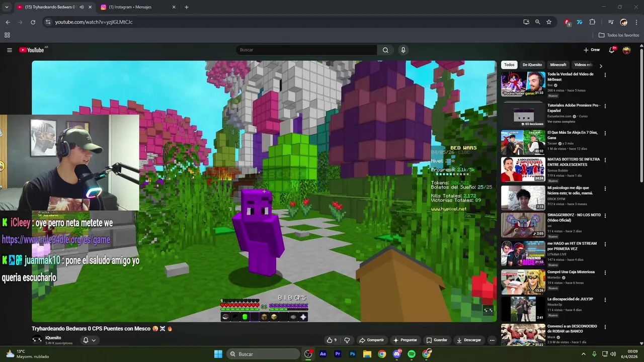Reload the page in Chrome

pos(33,22)
